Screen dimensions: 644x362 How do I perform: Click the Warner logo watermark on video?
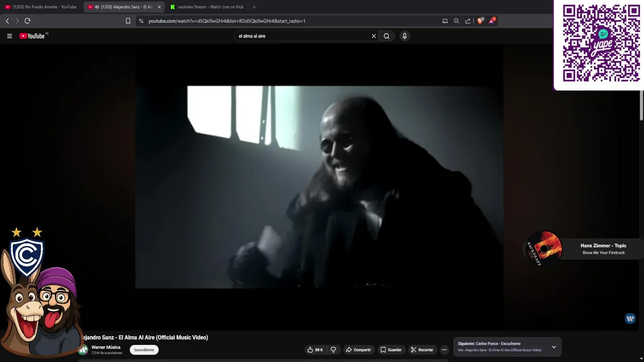tap(630, 318)
